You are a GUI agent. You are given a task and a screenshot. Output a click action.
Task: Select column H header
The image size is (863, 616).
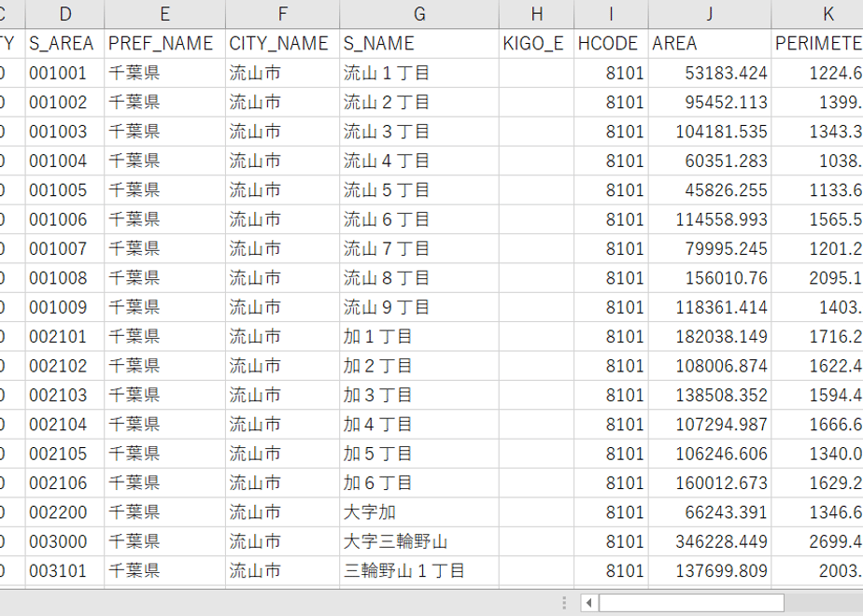[x=537, y=14]
